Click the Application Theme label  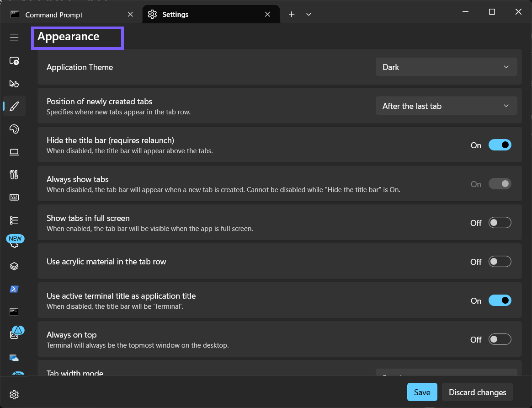(x=80, y=67)
